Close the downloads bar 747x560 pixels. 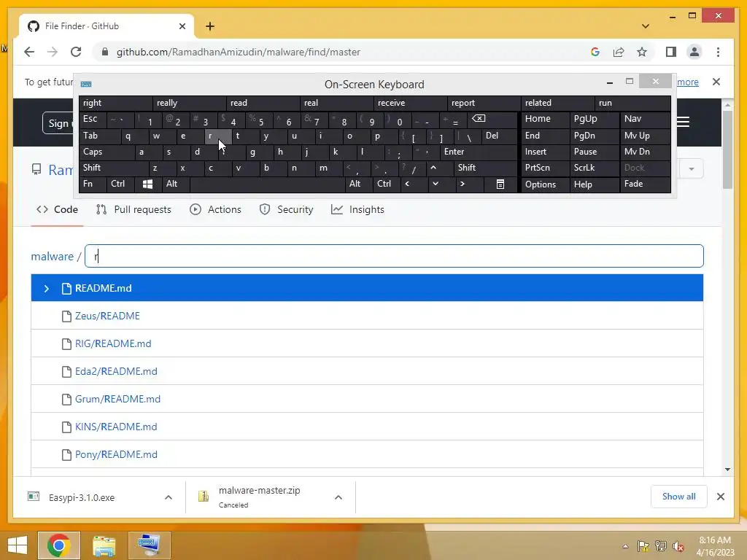pos(720,497)
